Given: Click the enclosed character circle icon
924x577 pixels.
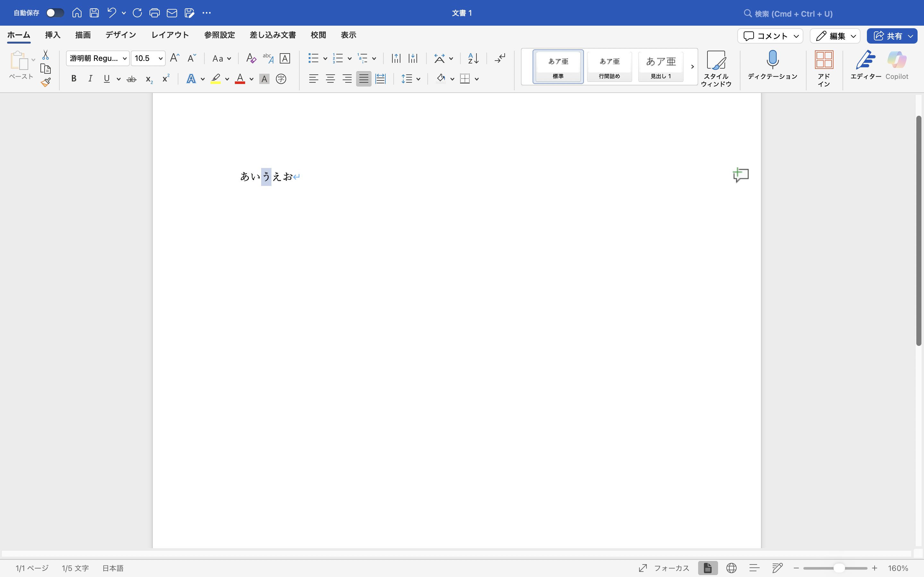Looking at the screenshot, I should pyautogui.click(x=281, y=79).
